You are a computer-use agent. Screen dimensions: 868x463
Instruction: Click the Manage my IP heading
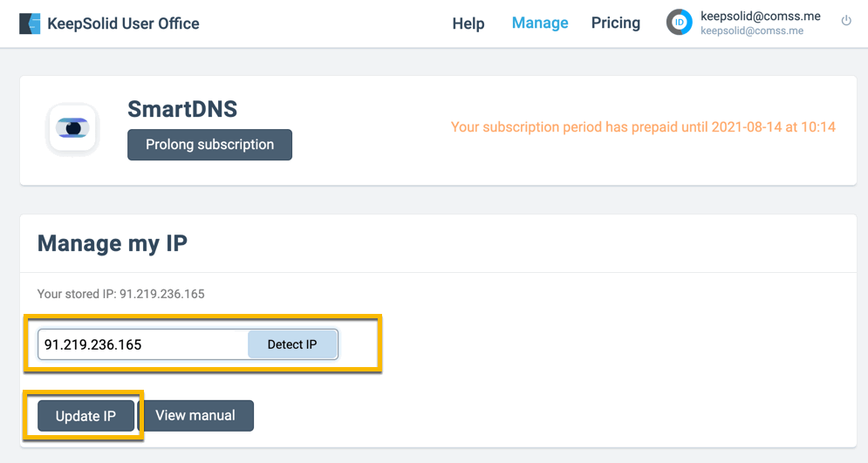pyautogui.click(x=113, y=243)
